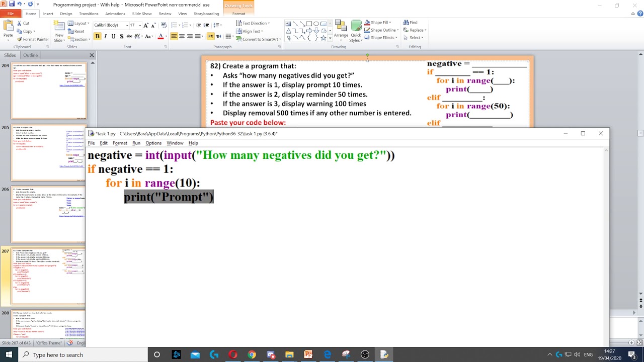Screen dimensions: 644x362
Task: Clear all formatting with the eraser icon
Action: point(163,25)
